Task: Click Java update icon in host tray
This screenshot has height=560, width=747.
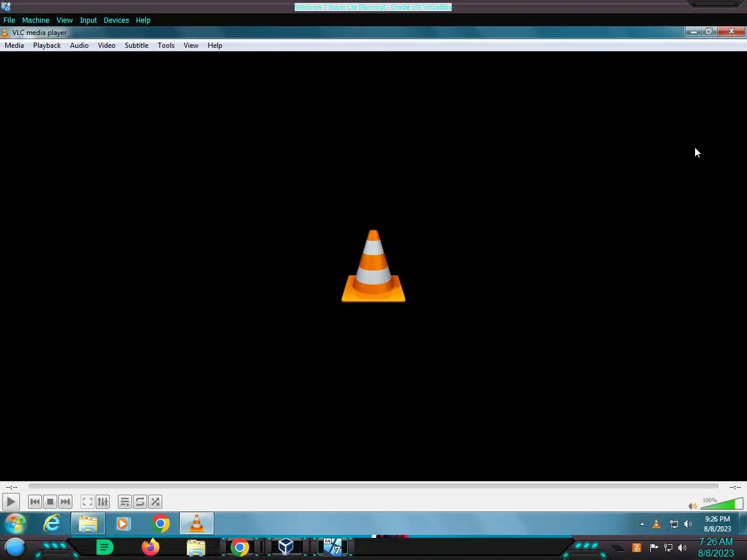Action: [637, 547]
